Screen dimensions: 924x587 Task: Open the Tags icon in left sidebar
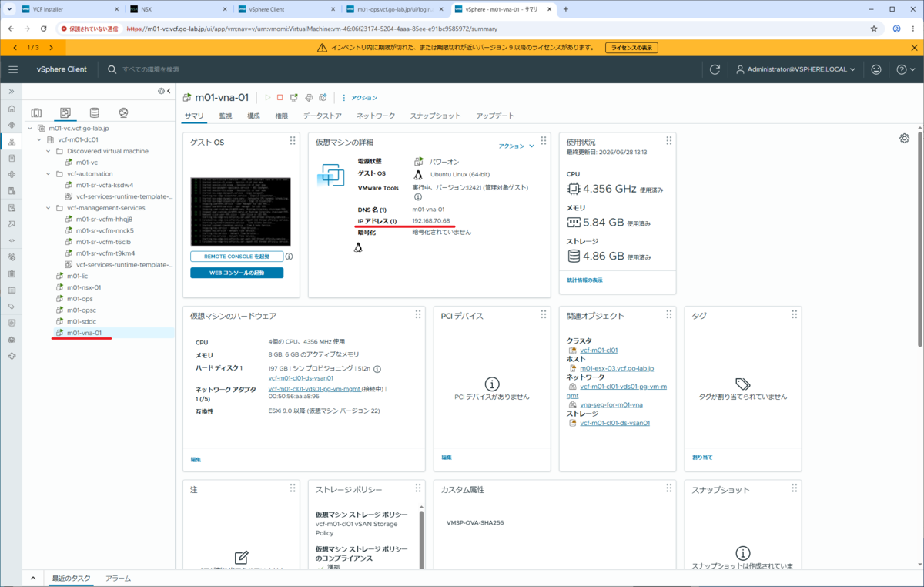pos(12,306)
